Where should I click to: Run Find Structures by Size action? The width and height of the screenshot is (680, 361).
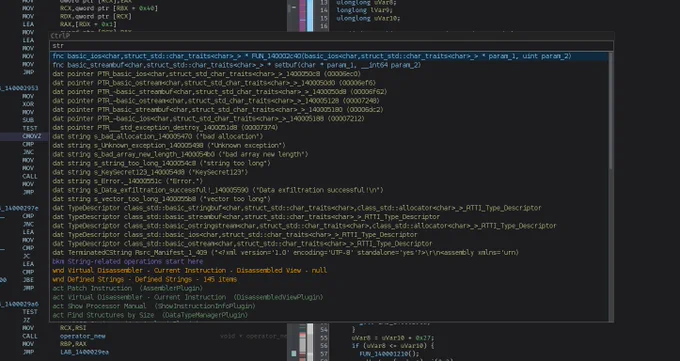pos(329,315)
